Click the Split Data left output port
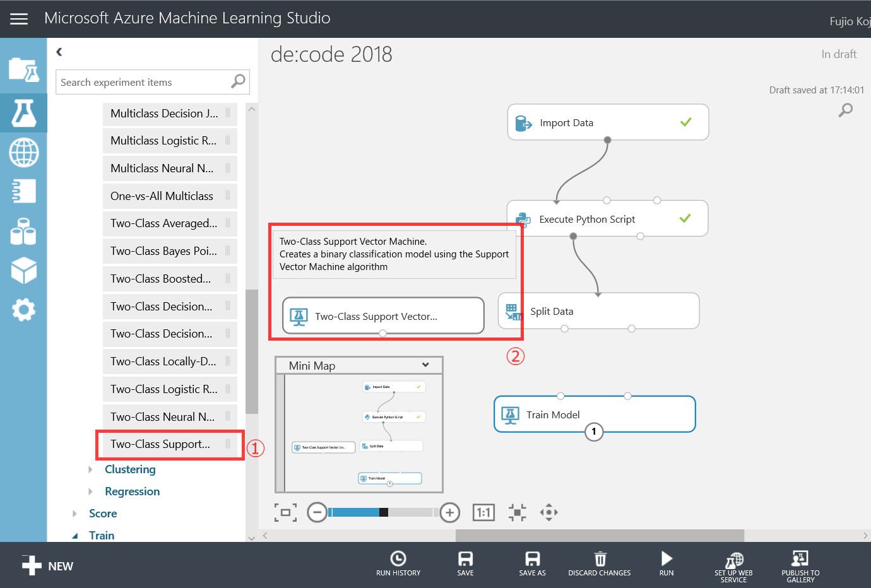 tap(565, 329)
